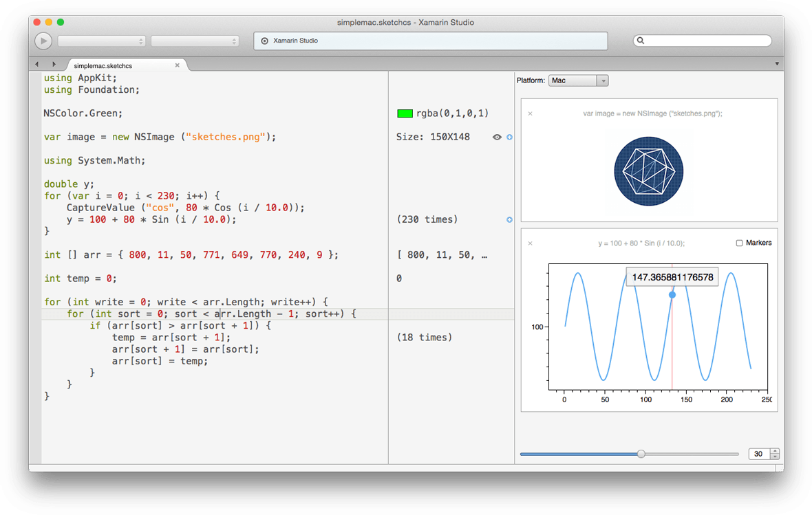Image resolution: width=812 pixels, height=515 pixels.
Task: Open the tab list dropdown arrow at far right
Action: click(777, 64)
